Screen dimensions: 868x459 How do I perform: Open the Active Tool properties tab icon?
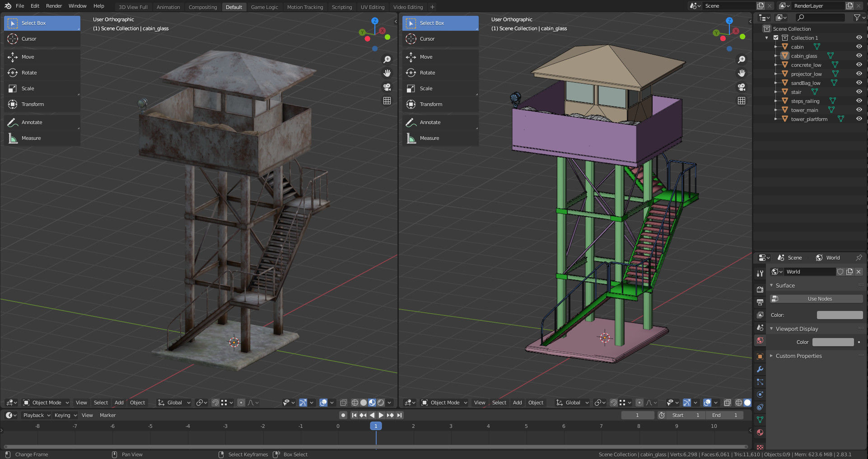760,273
